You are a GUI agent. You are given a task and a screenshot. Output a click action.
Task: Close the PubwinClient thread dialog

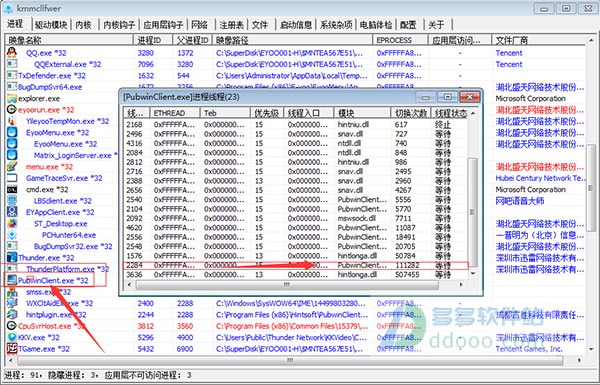pyautogui.click(x=470, y=97)
